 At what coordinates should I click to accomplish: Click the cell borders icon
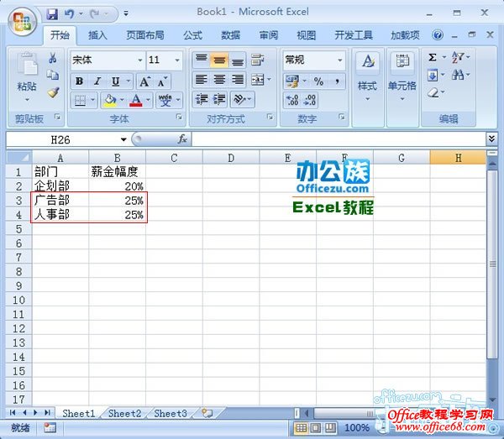[x=80, y=101]
